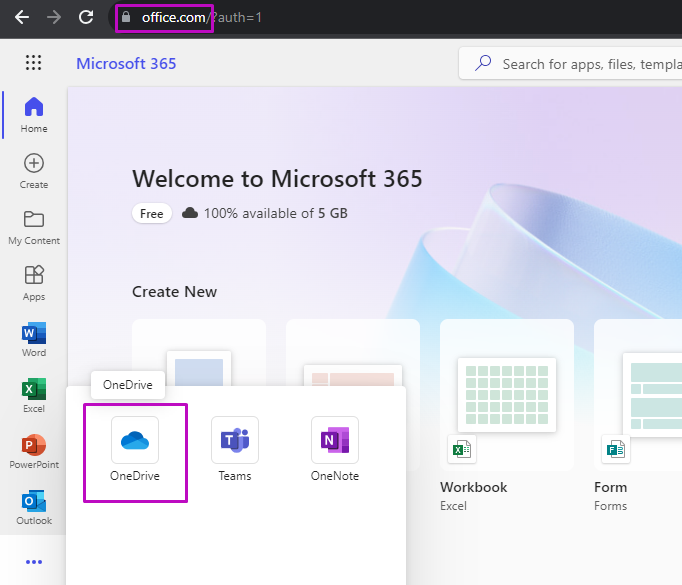
Task: Focus the Search for apps, files field
Action: point(571,64)
